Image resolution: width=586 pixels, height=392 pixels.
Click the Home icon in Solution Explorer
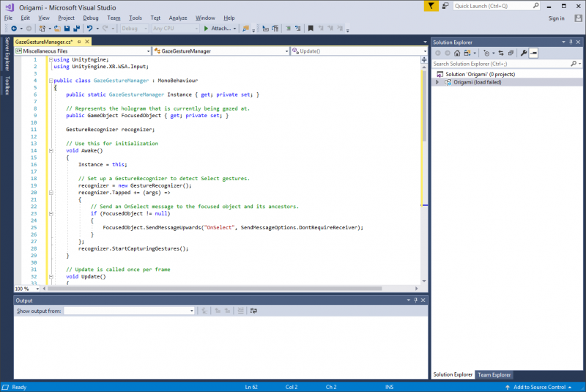(x=457, y=53)
